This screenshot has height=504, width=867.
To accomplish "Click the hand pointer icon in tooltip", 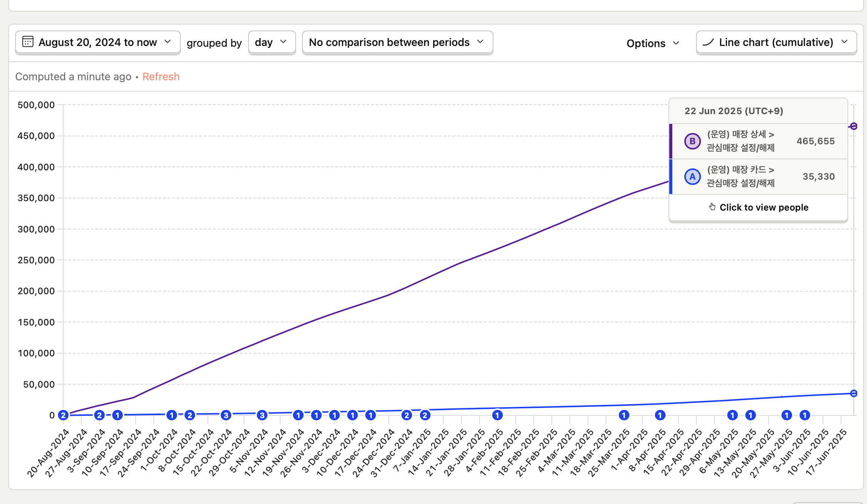I will (x=712, y=207).
